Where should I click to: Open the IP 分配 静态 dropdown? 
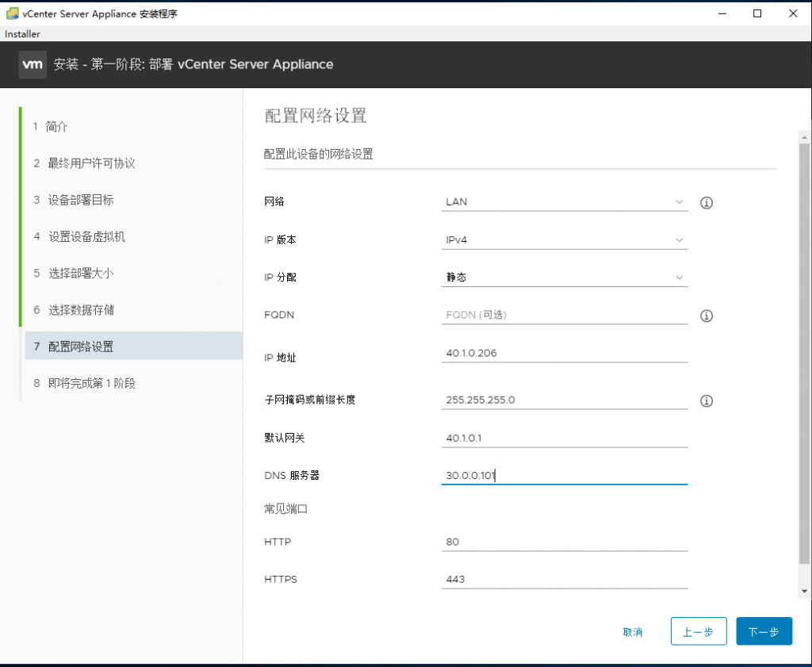(x=565, y=278)
